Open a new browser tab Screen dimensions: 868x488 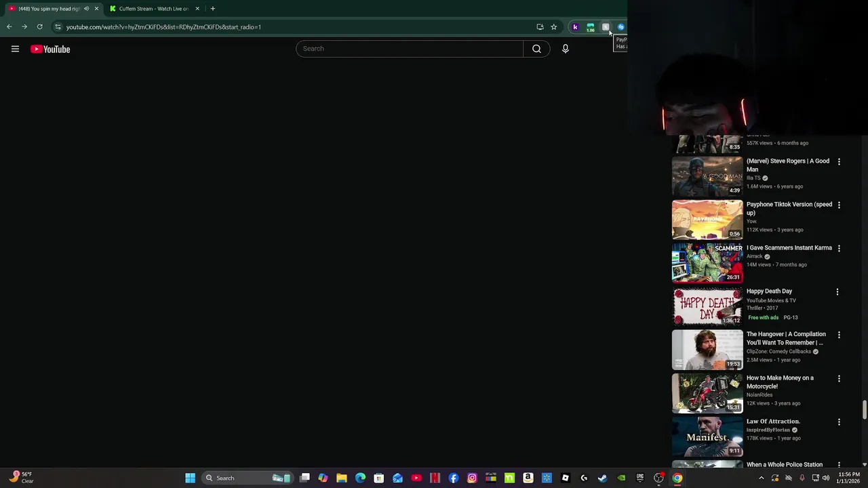tap(212, 9)
